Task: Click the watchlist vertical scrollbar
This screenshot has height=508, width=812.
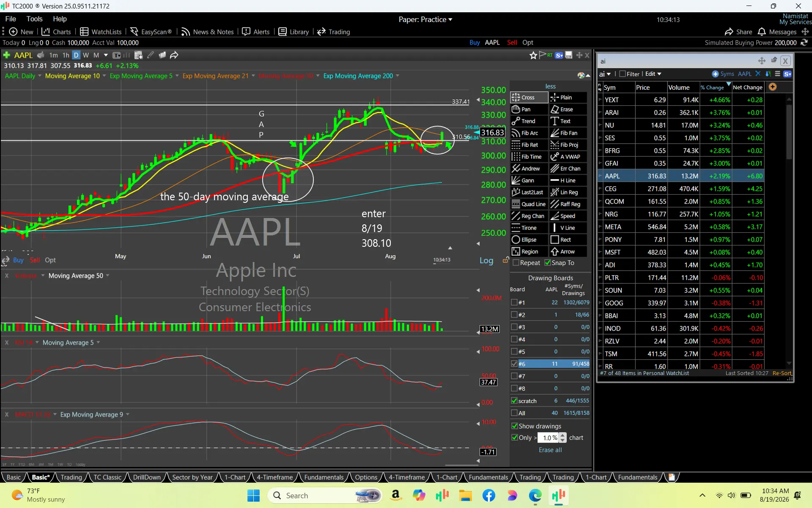Action: (x=789, y=131)
